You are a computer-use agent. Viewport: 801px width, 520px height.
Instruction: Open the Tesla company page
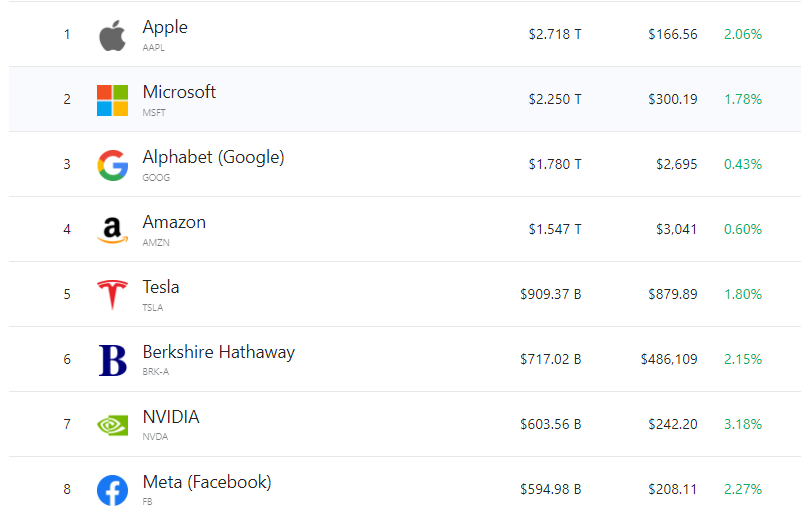(161, 287)
